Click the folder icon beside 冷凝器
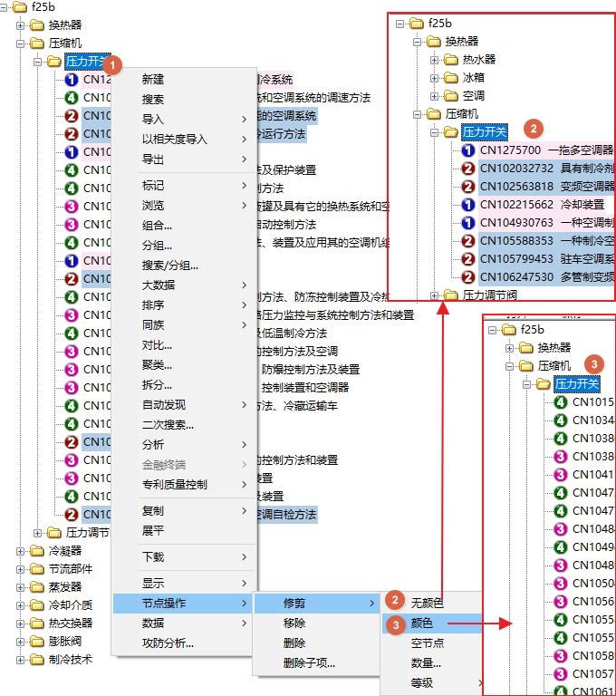This screenshot has height=696, width=616. point(37,550)
